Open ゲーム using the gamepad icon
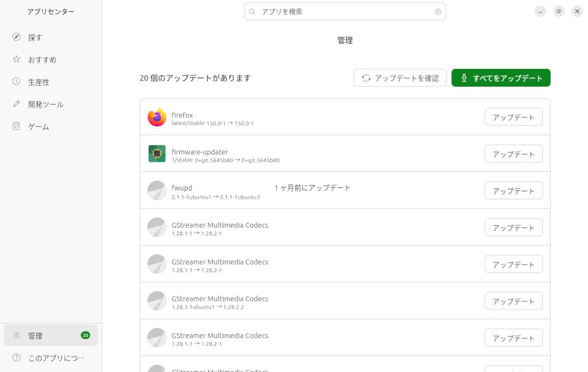The width and height of the screenshot is (588, 372). point(16,126)
